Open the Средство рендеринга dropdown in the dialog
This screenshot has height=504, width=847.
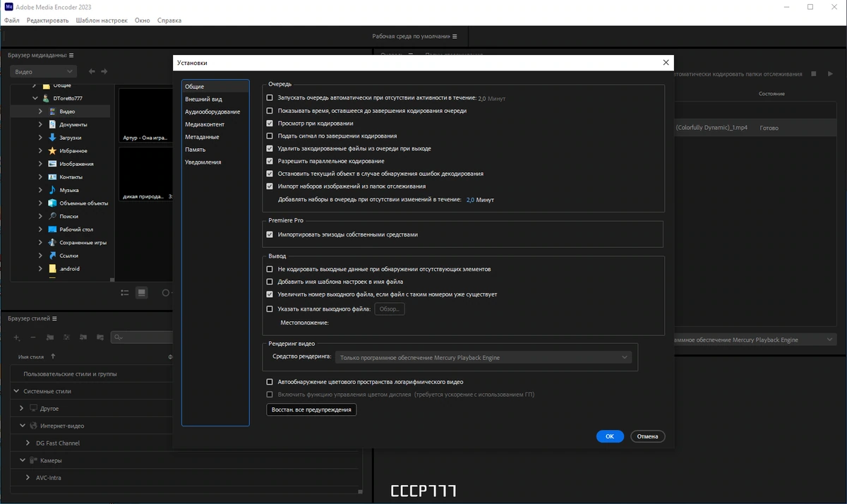pos(483,358)
